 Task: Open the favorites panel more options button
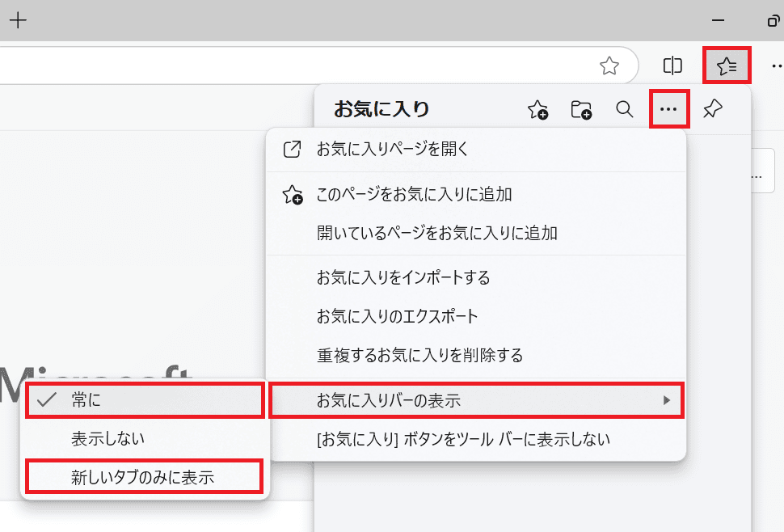tap(669, 110)
